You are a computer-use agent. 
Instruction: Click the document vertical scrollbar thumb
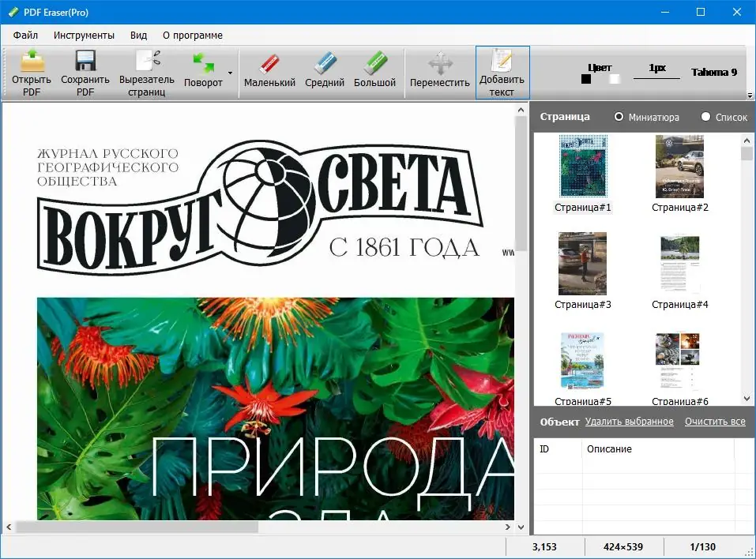pyautogui.click(x=521, y=183)
